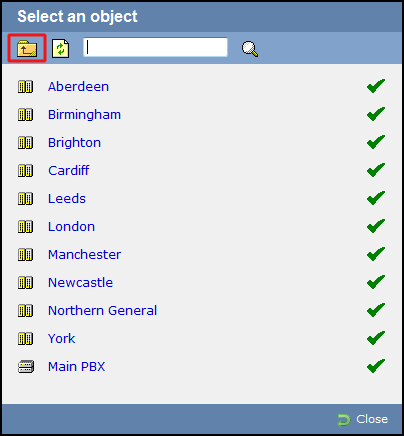Click the Cardiff site icon

pos(25,171)
